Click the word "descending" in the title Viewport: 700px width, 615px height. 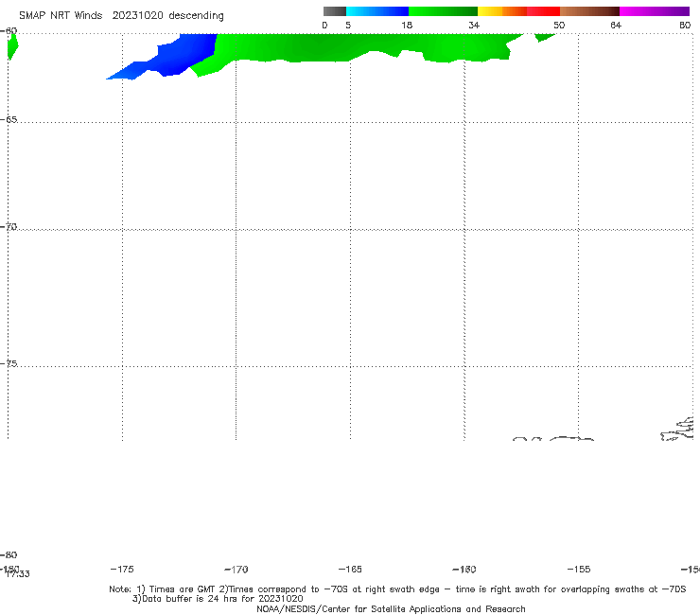tap(196, 16)
